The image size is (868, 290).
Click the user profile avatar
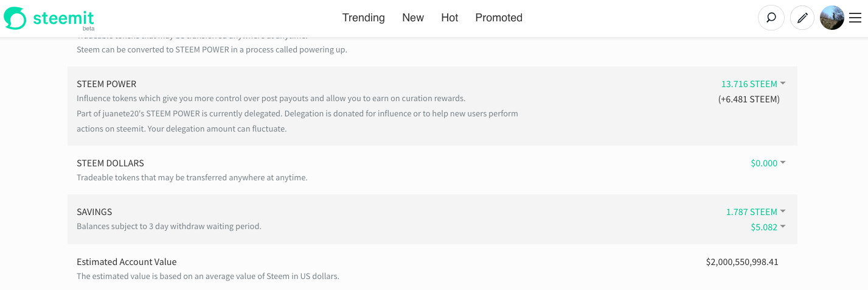click(832, 18)
